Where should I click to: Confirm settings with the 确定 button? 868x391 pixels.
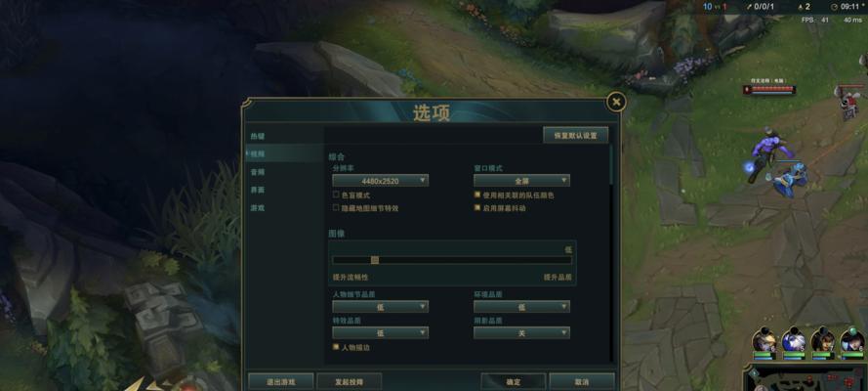coord(514,381)
